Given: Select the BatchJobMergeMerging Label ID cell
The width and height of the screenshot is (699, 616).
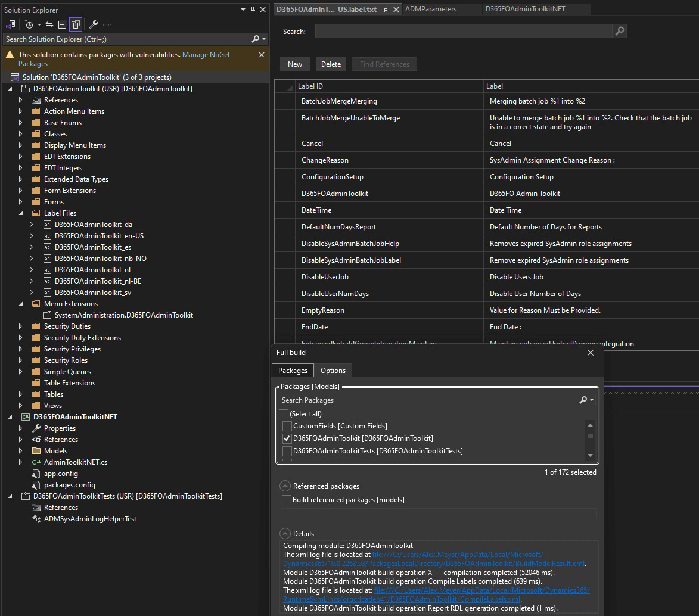Looking at the screenshot, I should (x=390, y=101).
